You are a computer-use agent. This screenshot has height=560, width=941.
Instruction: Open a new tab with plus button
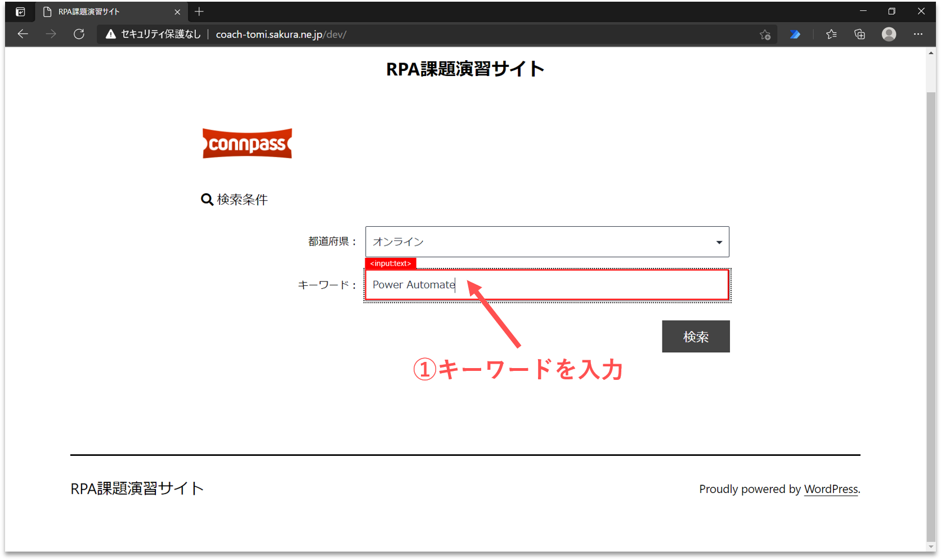point(199,12)
